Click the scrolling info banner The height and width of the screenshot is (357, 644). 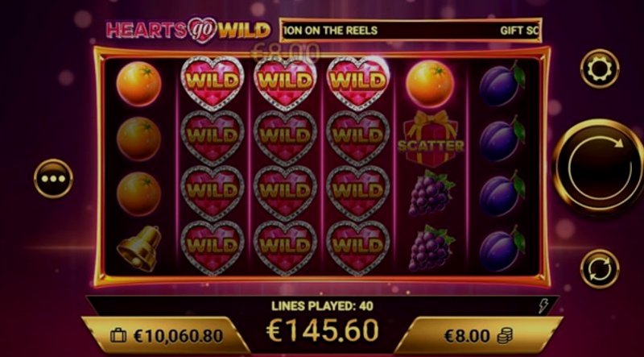[411, 31]
